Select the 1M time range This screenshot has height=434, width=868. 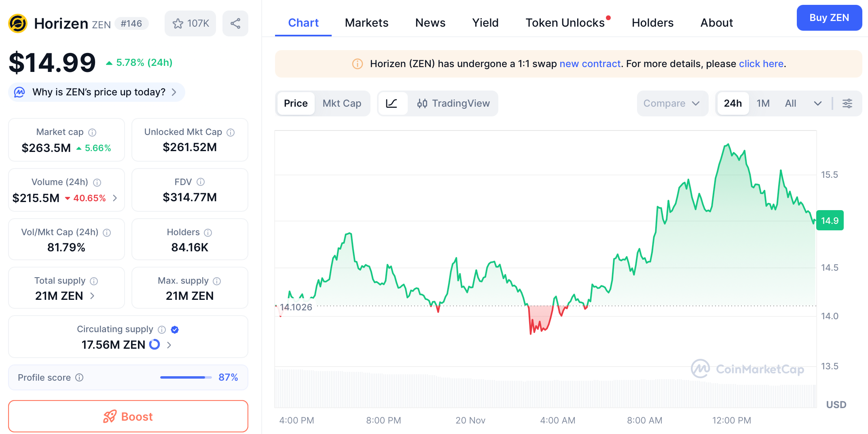pos(763,103)
